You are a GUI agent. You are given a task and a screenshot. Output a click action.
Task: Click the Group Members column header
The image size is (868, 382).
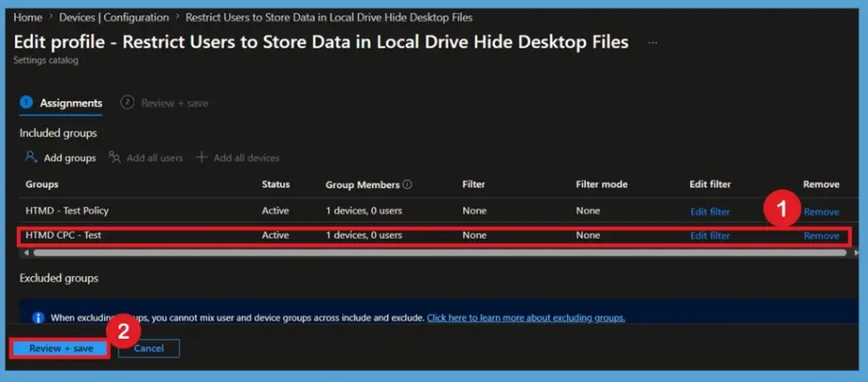(363, 185)
